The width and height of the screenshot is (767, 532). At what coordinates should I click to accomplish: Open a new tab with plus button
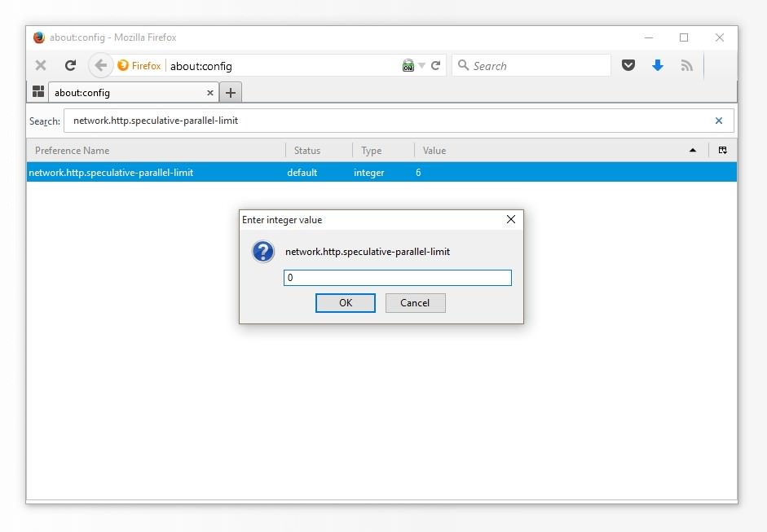tap(231, 92)
